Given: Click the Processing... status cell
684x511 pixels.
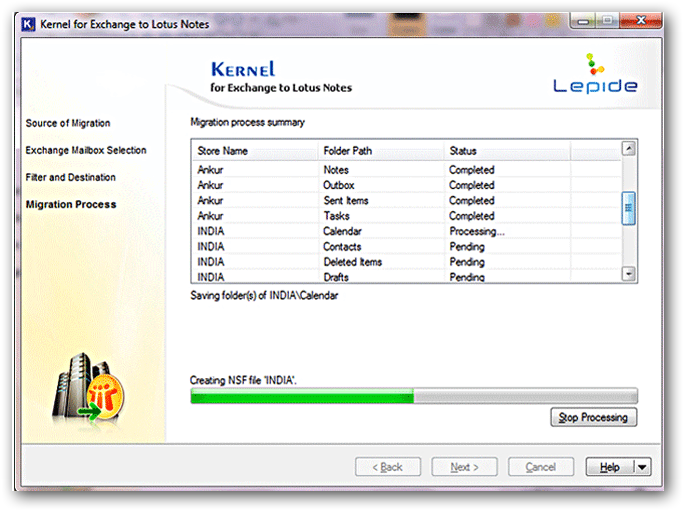Looking at the screenshot, I should [x=477, y=231].
